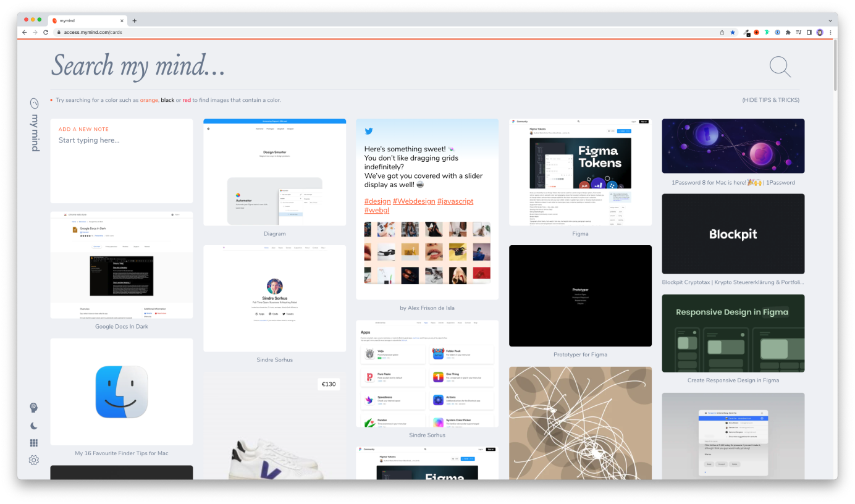Open the Sindre Sorhus profile card
The width and height of the screenshot is (855, 504).
275,298
